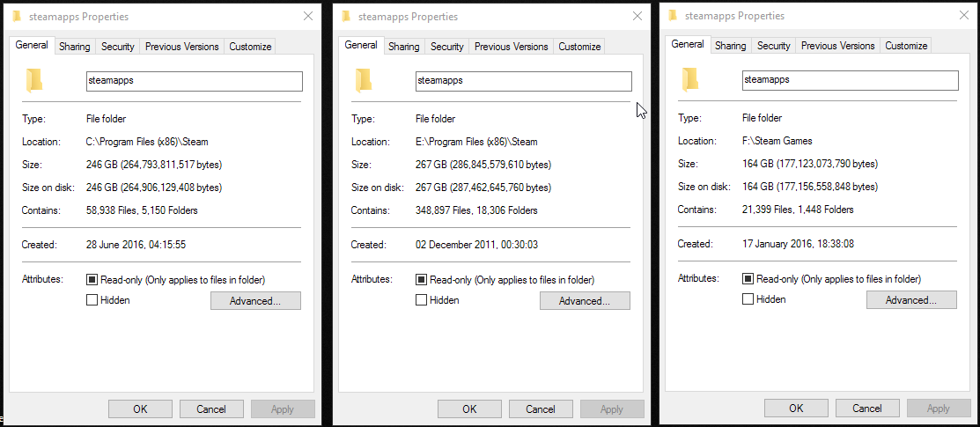
Task: Open Previous Versions tab in E: drive window
Action: point(512,47)
